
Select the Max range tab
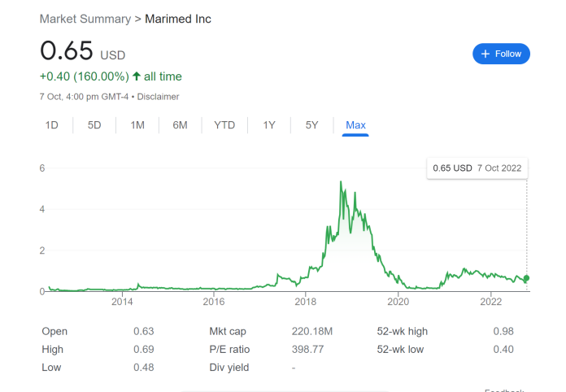355,125
